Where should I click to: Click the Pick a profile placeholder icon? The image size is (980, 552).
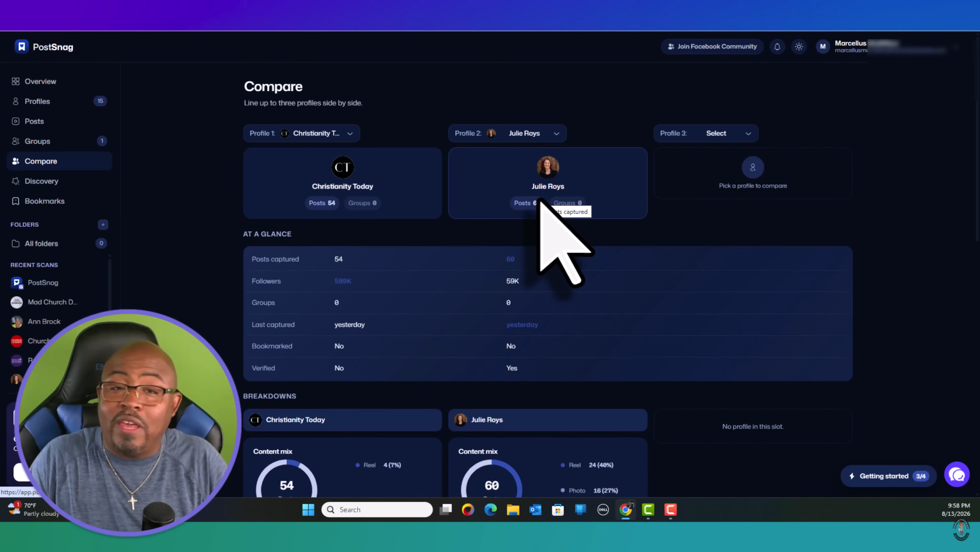pos(753,168)
